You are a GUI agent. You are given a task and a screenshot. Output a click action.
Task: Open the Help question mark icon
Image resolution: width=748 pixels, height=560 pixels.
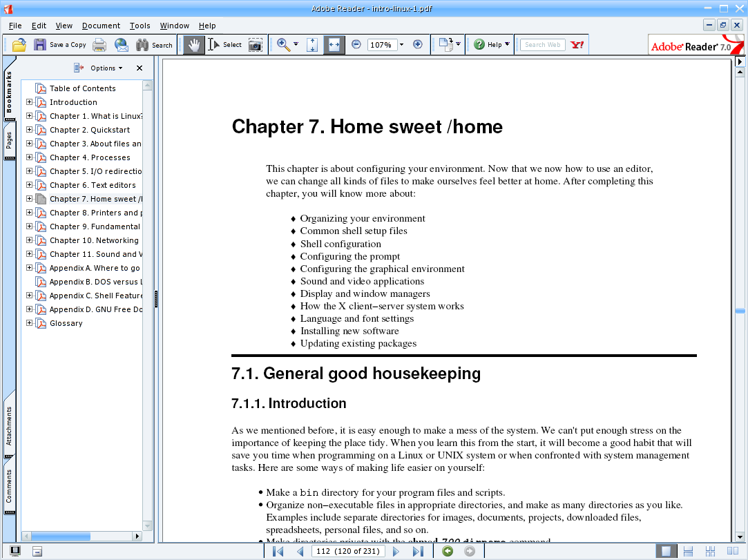[x=479, y=44]
